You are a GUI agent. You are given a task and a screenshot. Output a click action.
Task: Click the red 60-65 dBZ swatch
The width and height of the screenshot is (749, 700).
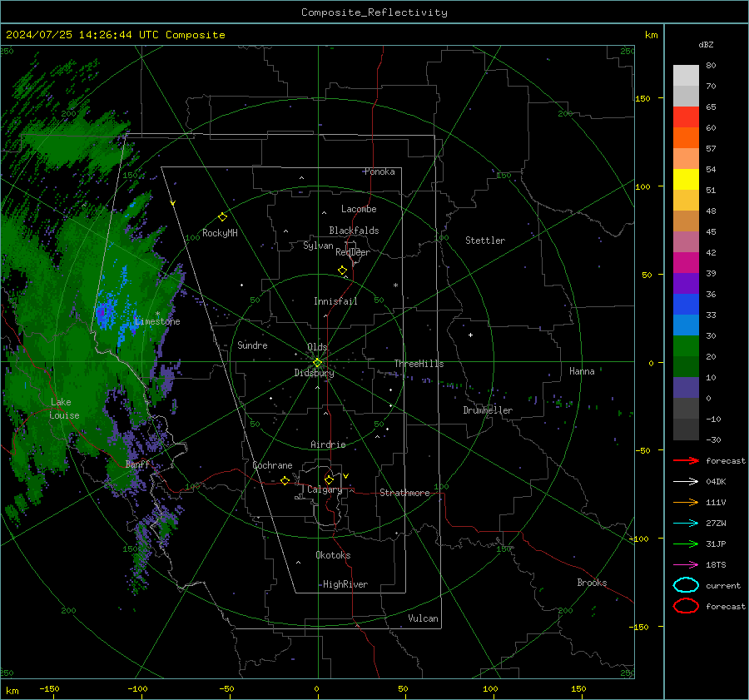click(x=686, y=117)
